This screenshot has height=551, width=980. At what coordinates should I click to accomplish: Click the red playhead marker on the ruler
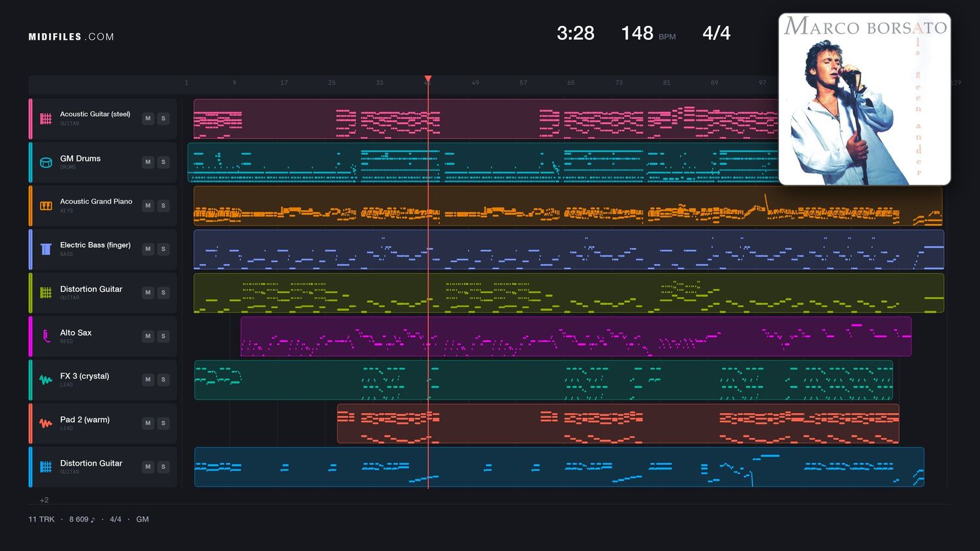pos(428,79)
